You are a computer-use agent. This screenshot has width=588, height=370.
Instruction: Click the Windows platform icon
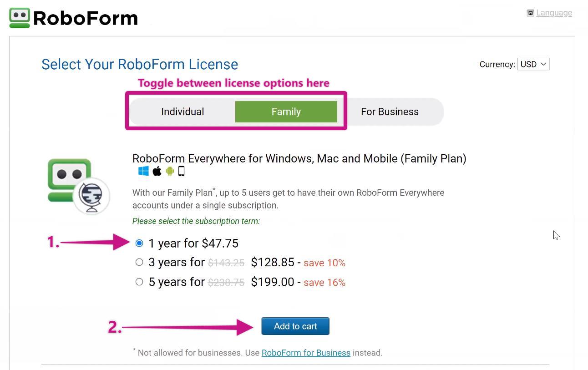tap(143, 171)
